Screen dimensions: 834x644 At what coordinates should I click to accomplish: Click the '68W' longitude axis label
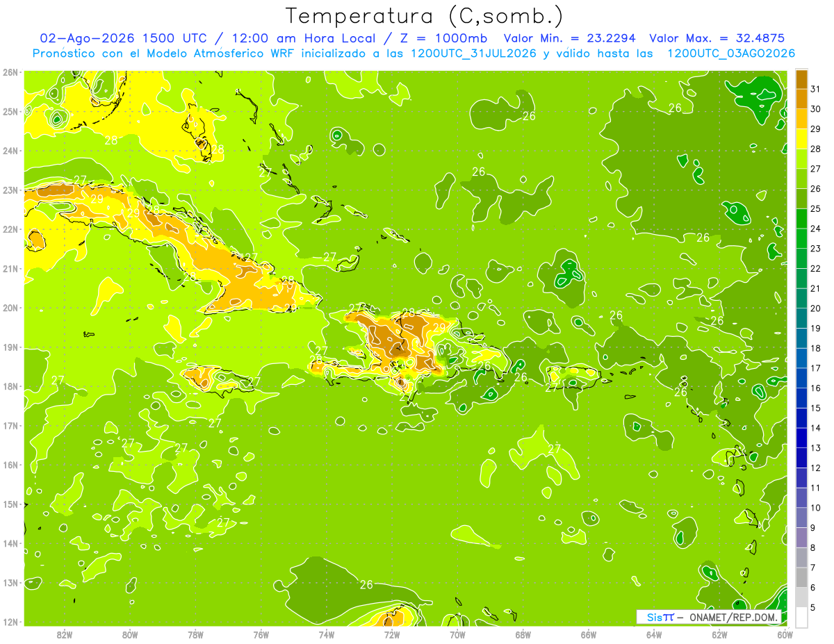523,634
